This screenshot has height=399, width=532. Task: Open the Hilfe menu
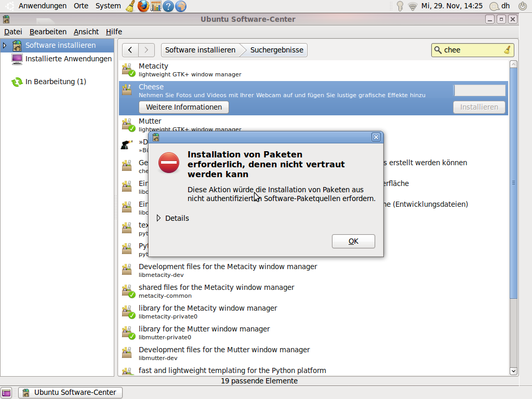tap(114, 32)
